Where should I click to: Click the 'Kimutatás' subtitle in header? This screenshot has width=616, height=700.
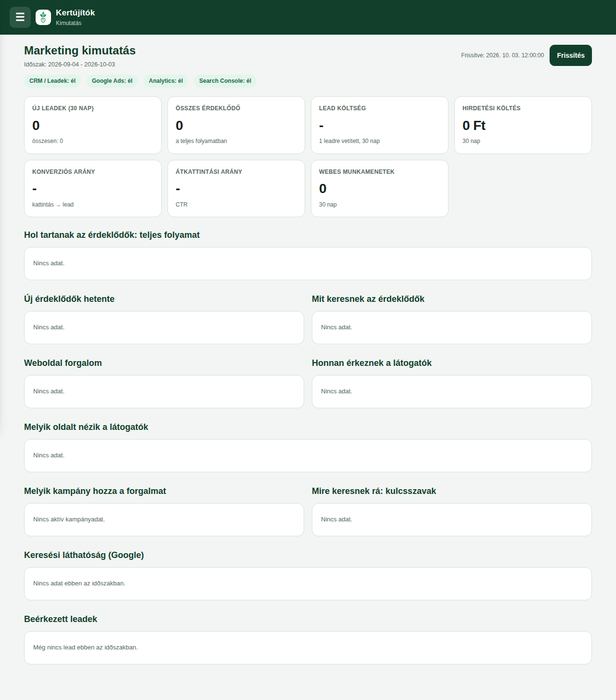coord(68,23)
